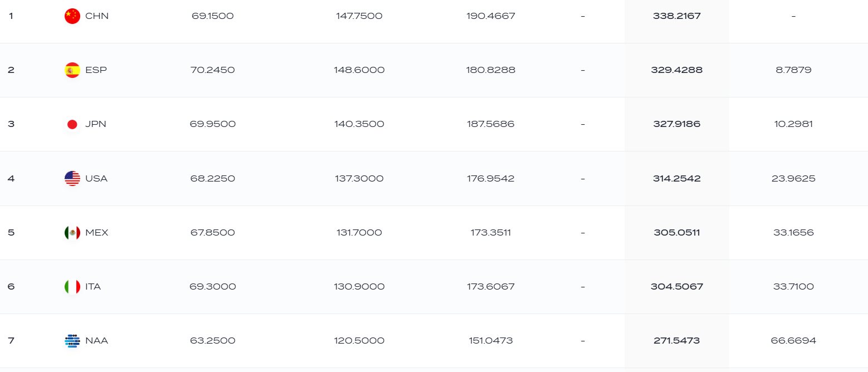Click Italy's score 173.6067

tap(491, 287)
